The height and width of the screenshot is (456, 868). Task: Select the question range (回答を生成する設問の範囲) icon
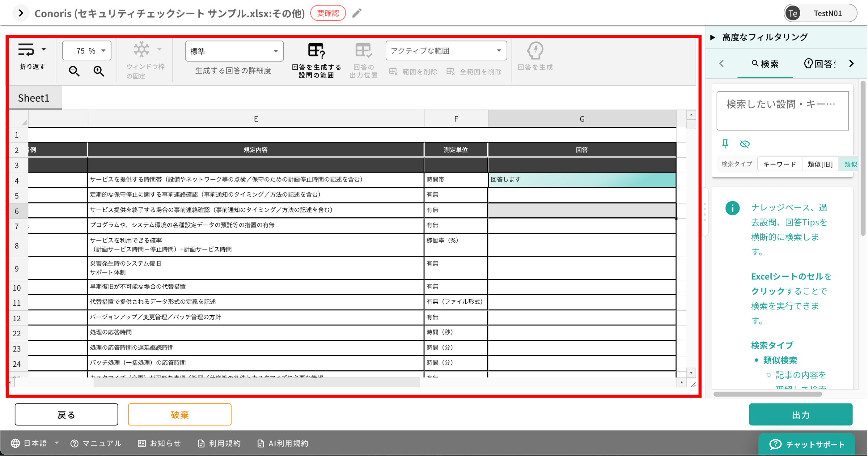click(316, 51)
